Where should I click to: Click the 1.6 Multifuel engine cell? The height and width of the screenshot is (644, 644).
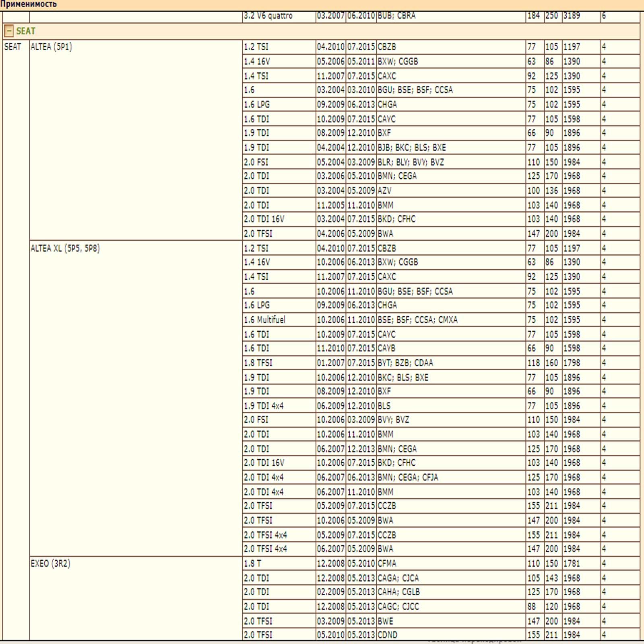(264, 320)
